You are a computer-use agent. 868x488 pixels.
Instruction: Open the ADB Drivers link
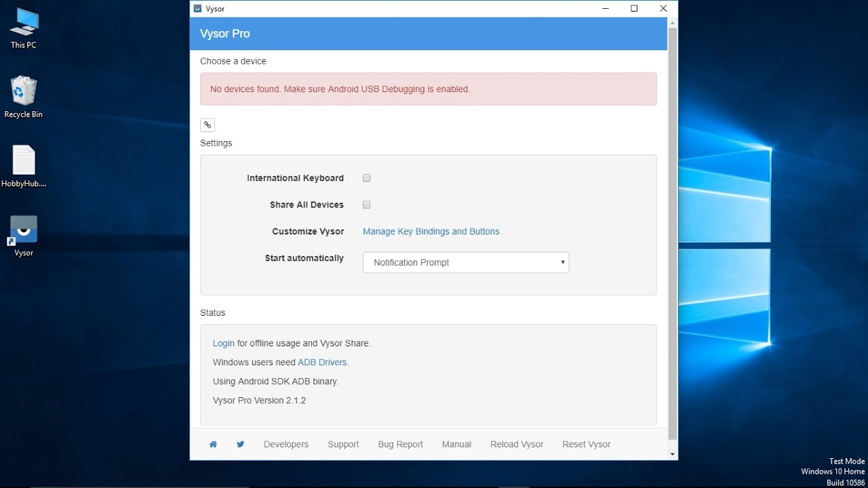click(x=322, y=362)
